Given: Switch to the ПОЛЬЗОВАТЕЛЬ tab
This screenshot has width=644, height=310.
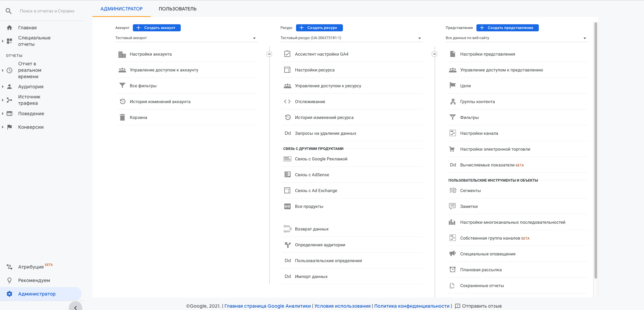Looking at the screenshot, I should click(178, 9).
